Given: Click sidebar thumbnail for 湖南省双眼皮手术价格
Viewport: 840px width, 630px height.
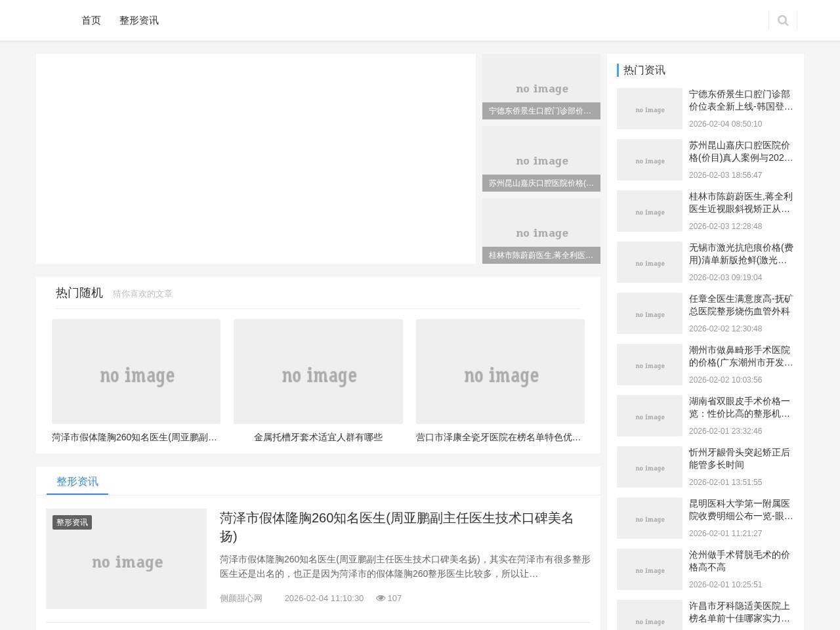Looking at the screenshot, I should (x=650, y=415).
